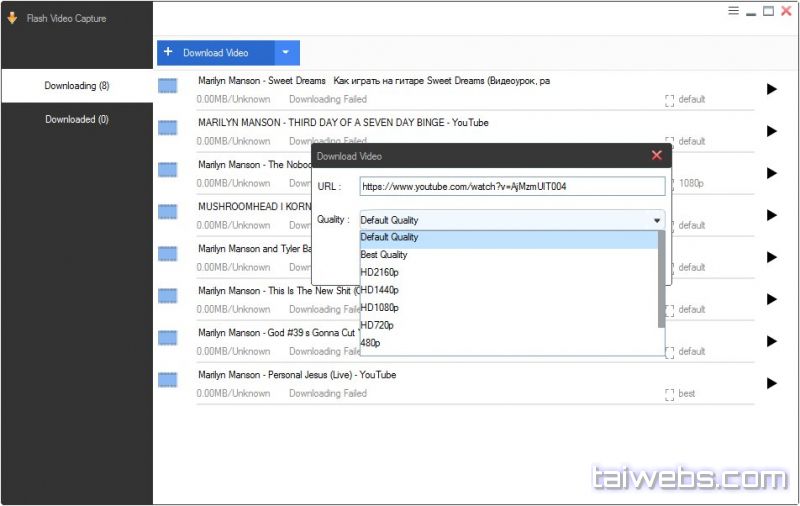Click the quality bracket icon for Personal Jesus

pos(669,394)
